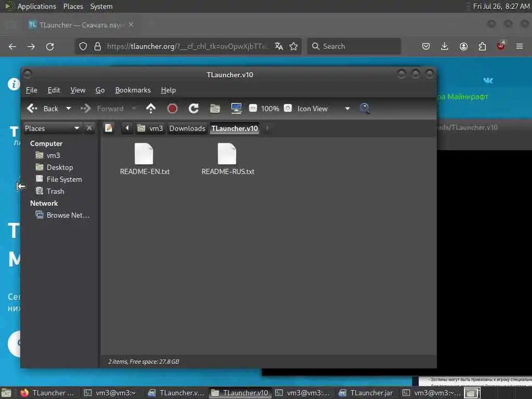
Task: Click the info icon on TLauncher page
Action: point(14,84)
